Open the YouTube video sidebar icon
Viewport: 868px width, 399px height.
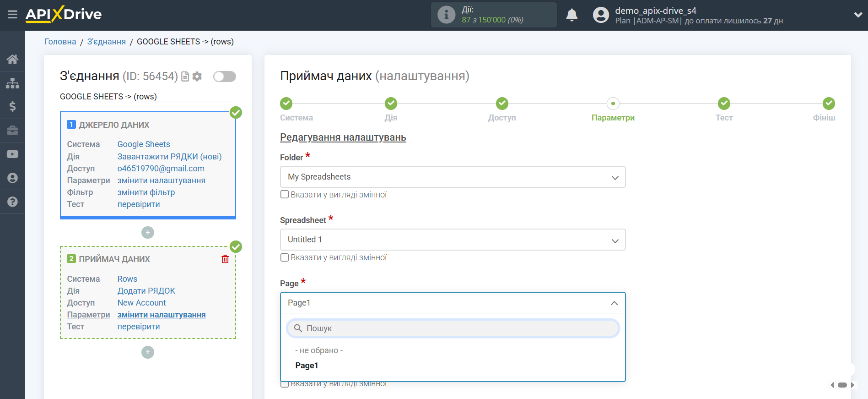tap(12, 154)
